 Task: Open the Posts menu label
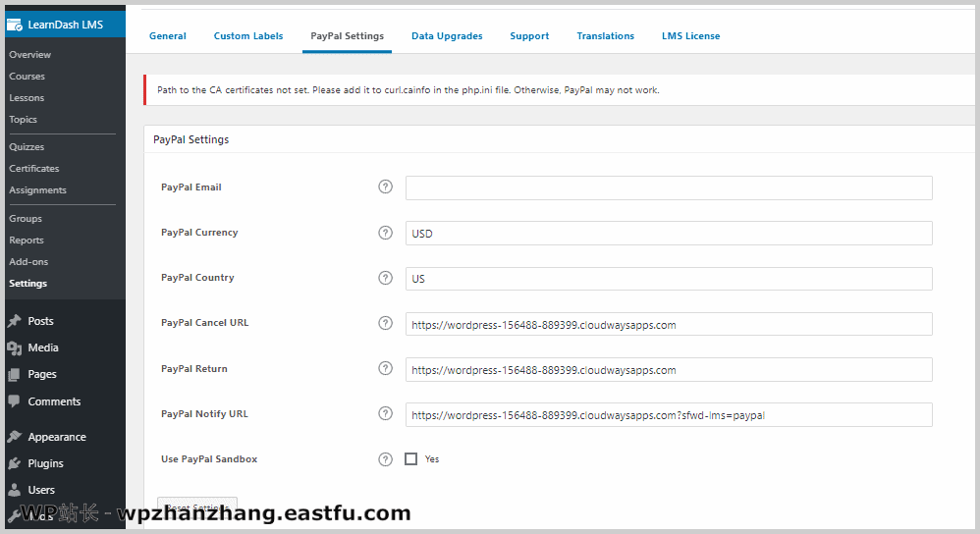[40, 321]
